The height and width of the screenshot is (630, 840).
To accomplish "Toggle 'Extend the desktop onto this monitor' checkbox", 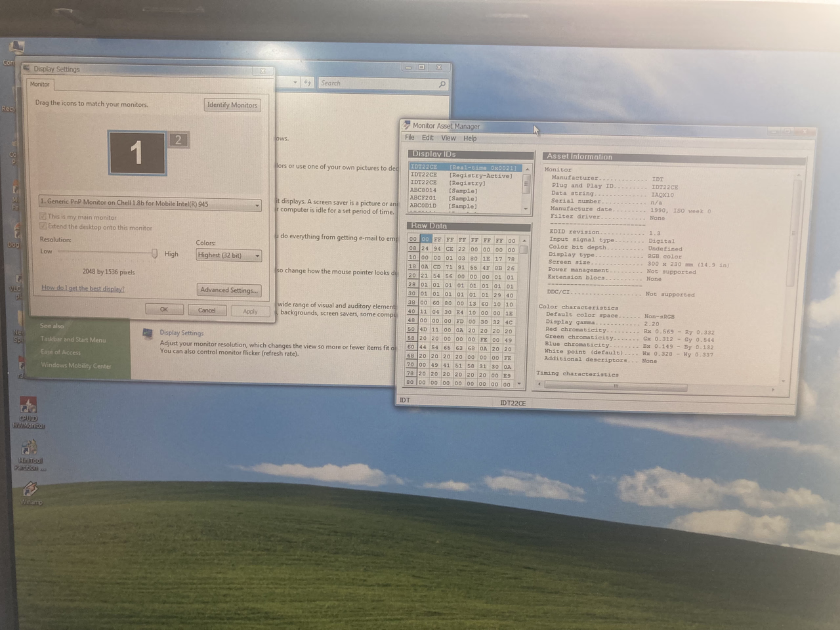I will [x=43, y=226].
